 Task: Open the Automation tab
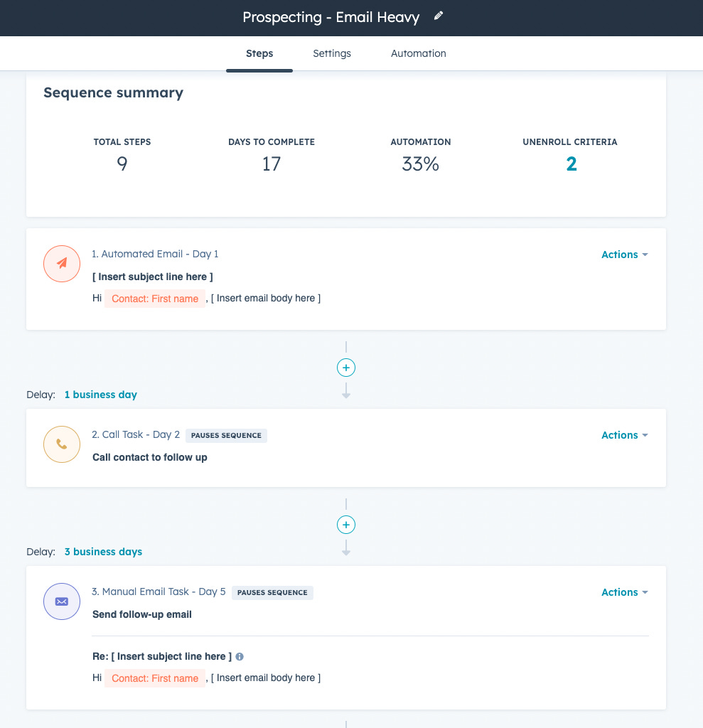(418, 53)
